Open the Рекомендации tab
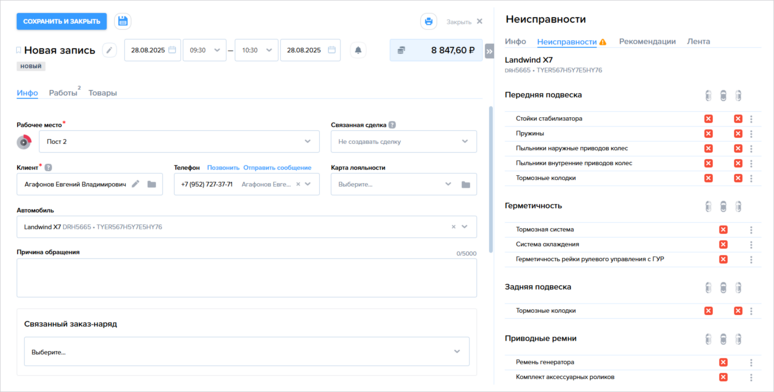 [647, 41]
